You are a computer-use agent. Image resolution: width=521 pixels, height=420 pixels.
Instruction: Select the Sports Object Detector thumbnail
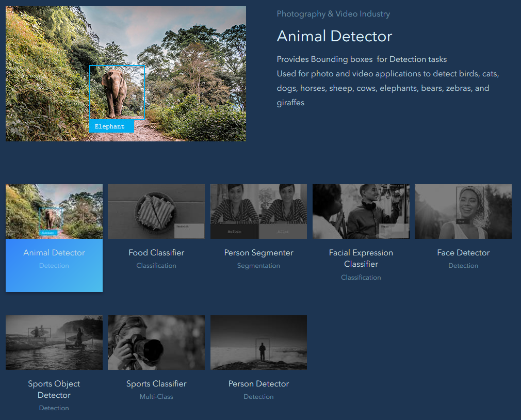click(54, 343)
